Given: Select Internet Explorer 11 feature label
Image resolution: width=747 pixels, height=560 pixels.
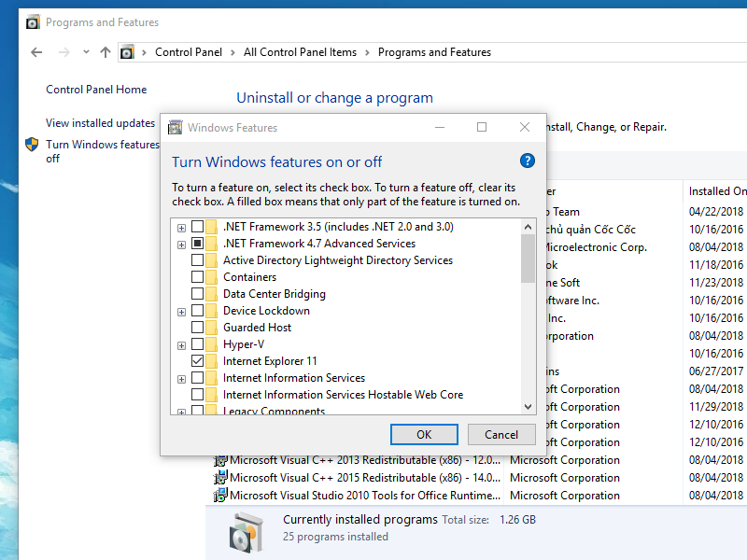Looking at the screenshot, I should click(270, 361).
